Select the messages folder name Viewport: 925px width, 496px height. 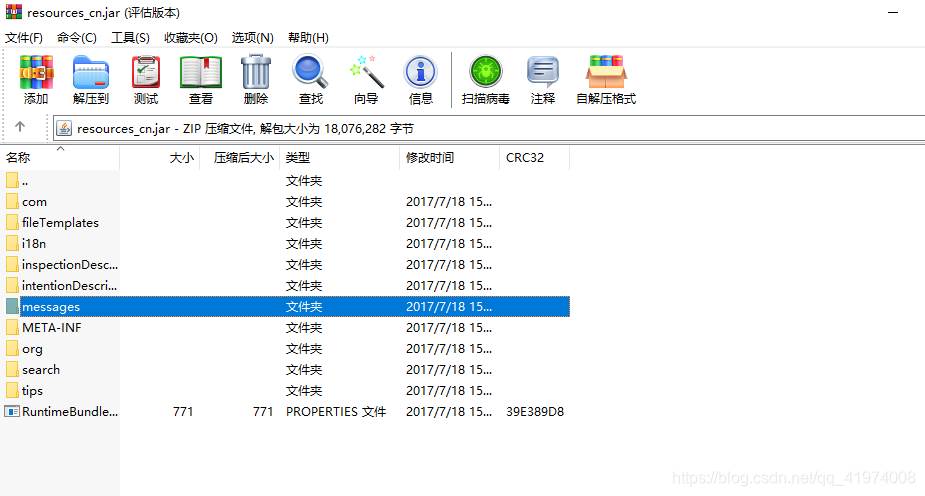[x=51, y=307]
